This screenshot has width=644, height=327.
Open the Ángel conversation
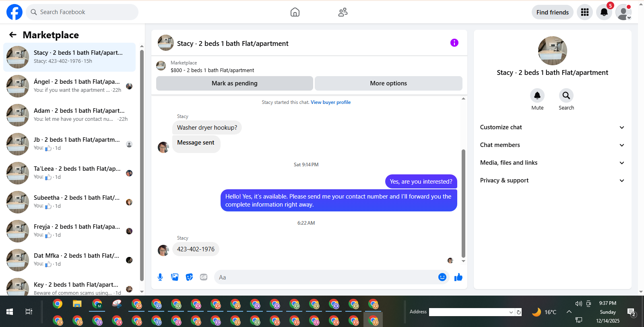click(69, 86)
